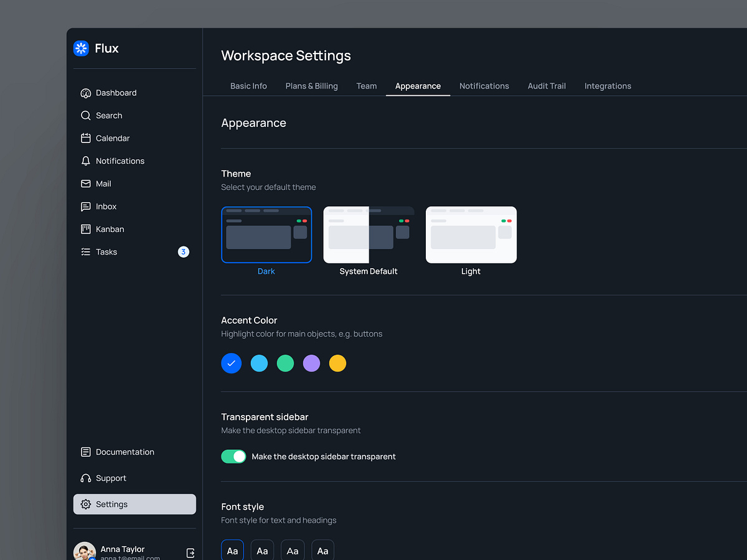Switch to the Notifications tab
The width and height of the screenshot is (747, 560).
click(x=484, y=86)
